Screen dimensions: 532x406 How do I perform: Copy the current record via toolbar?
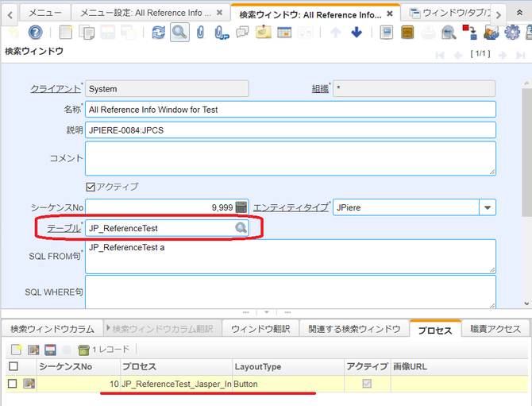click(x=87, y=33)
